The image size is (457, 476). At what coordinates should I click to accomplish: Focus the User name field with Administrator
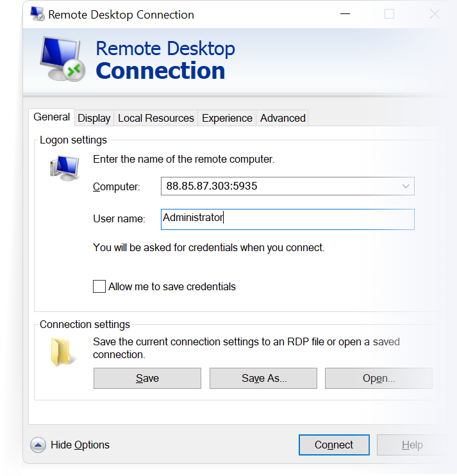(x=288, y=219)
